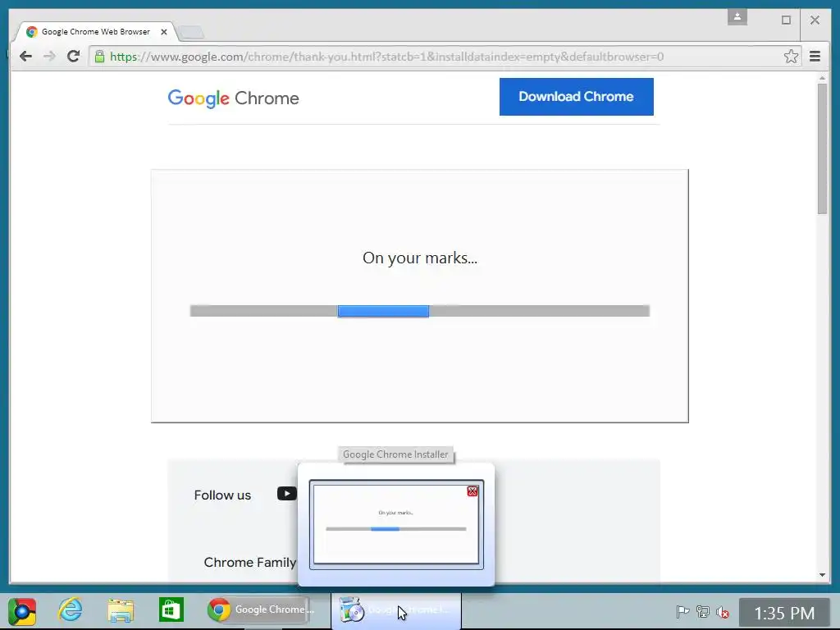Click the Google Chrome logo
The height and width of the screenshot is (630, 840).
234,98
